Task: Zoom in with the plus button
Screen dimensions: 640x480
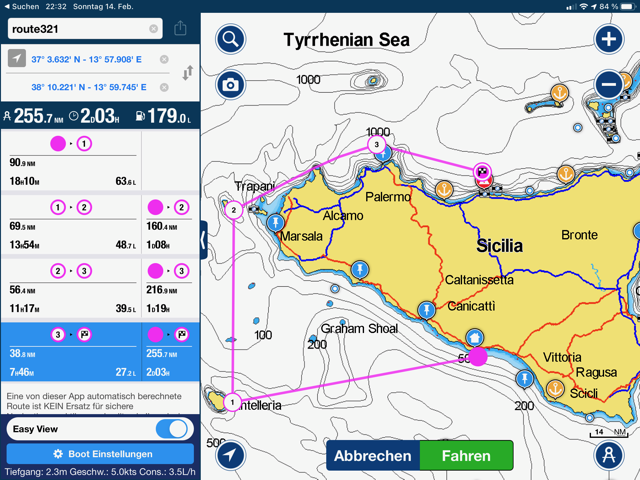Action: coord(608,40)
